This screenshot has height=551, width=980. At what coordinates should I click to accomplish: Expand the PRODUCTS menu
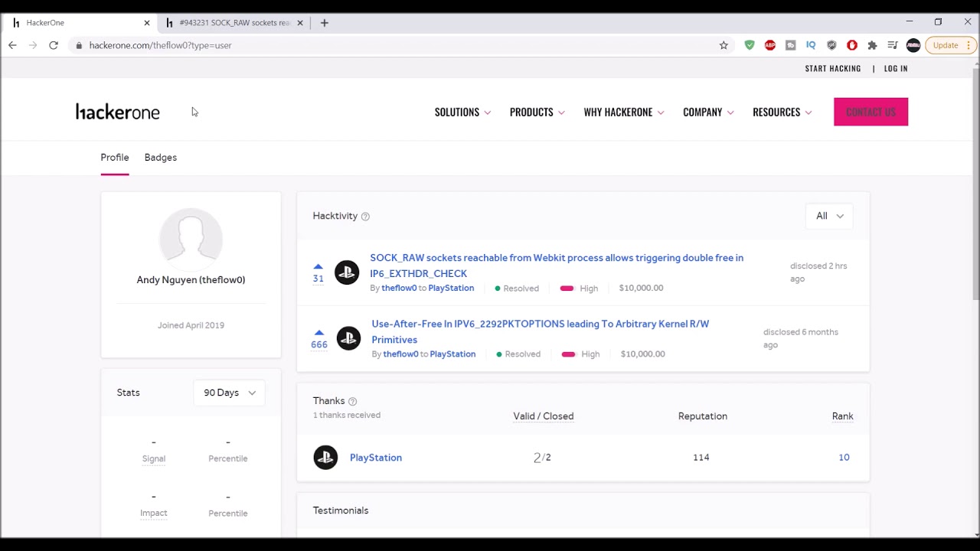pyautogui.click(x=537, y=112)
